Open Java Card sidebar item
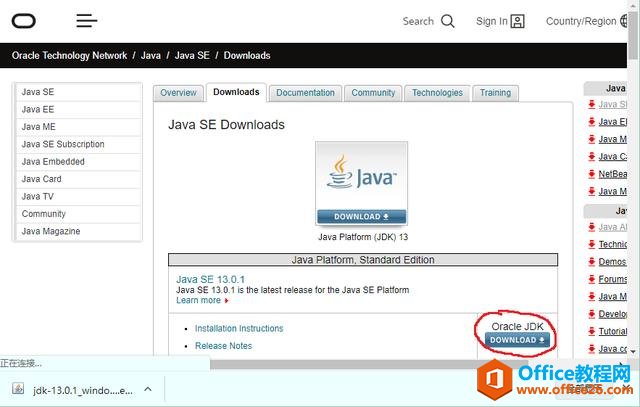640x407 pixels. point(78,179)
